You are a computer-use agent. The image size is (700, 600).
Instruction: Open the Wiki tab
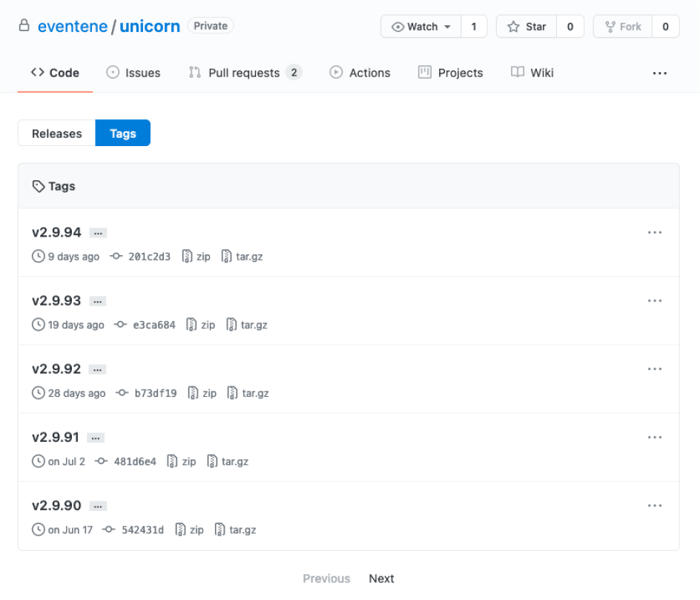[532, 73]
